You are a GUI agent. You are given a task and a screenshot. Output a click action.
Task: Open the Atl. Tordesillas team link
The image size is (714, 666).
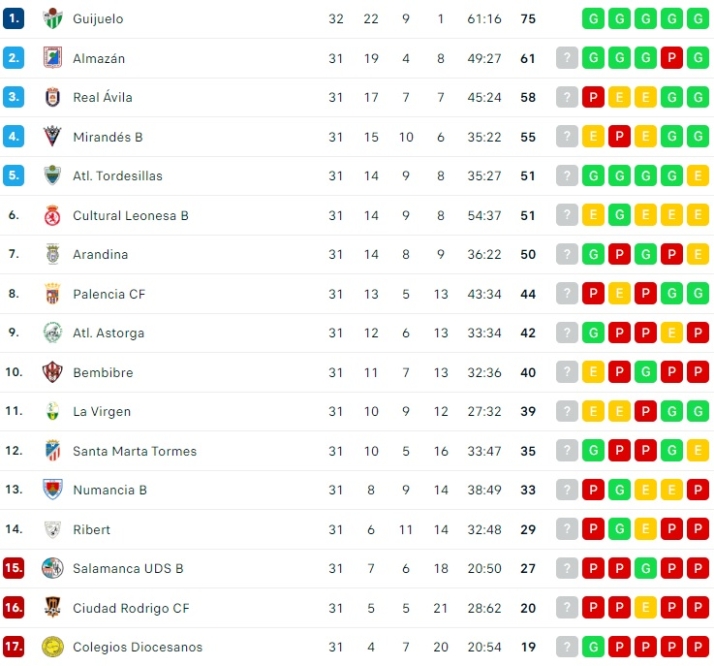pyautogui.click(x=117, y=176)
